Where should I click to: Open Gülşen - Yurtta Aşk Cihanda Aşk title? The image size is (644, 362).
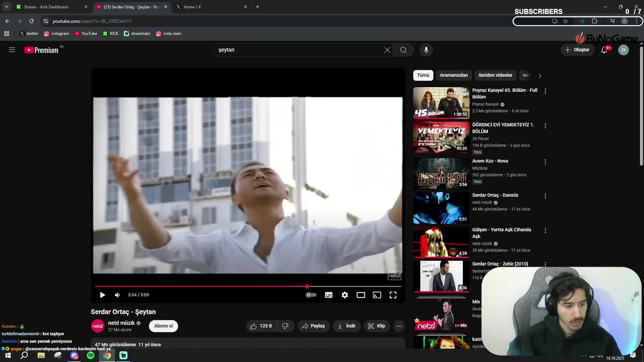(x=502, y=233)
